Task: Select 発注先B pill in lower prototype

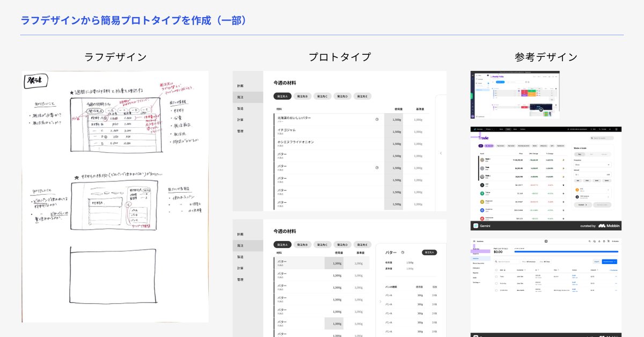Action: tap(302, 245)
